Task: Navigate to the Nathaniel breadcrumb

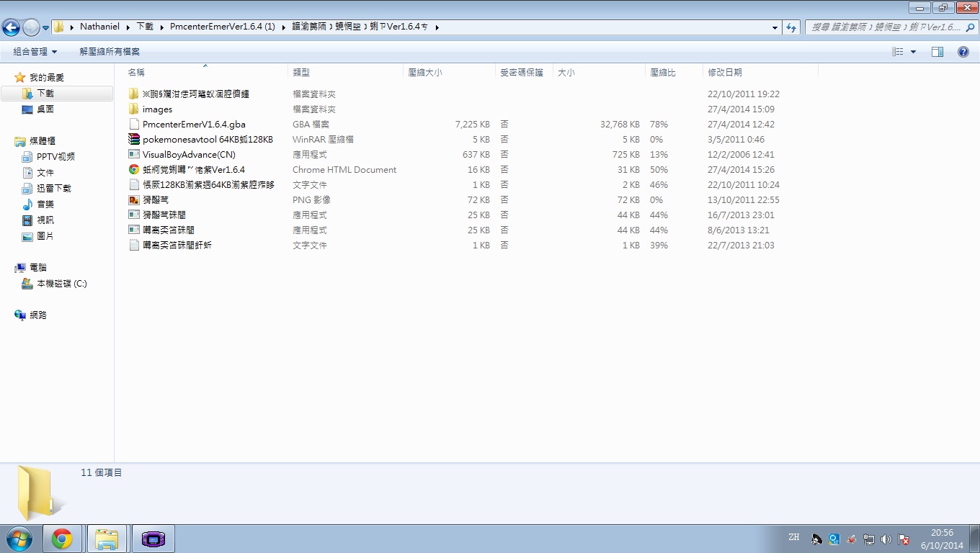Action: click(100, 27)
